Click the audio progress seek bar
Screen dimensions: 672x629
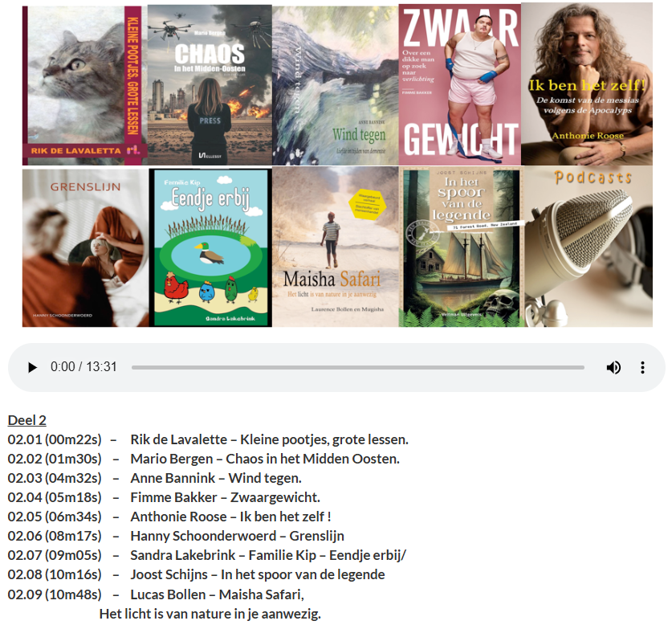click(357, 367)
